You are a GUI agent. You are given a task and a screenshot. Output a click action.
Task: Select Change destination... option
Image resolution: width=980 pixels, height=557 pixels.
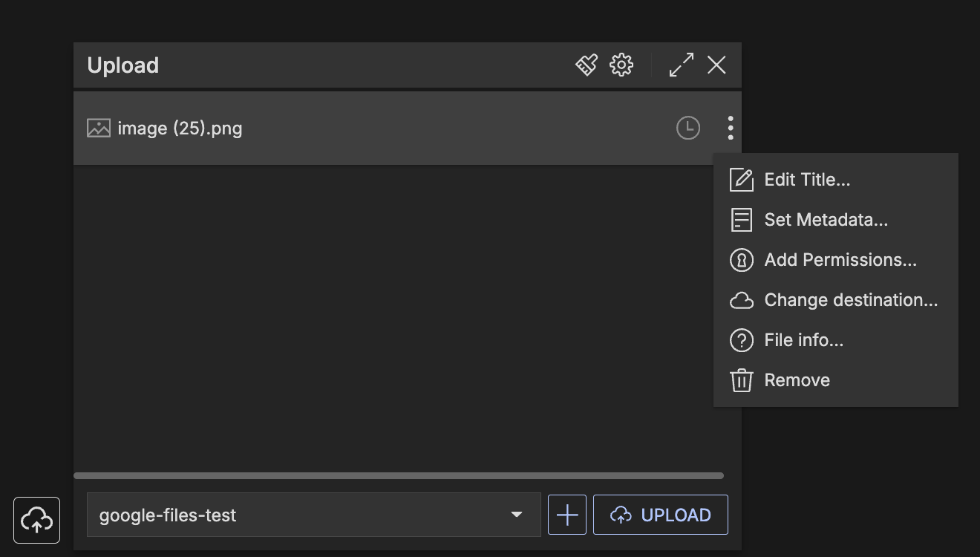851,300
